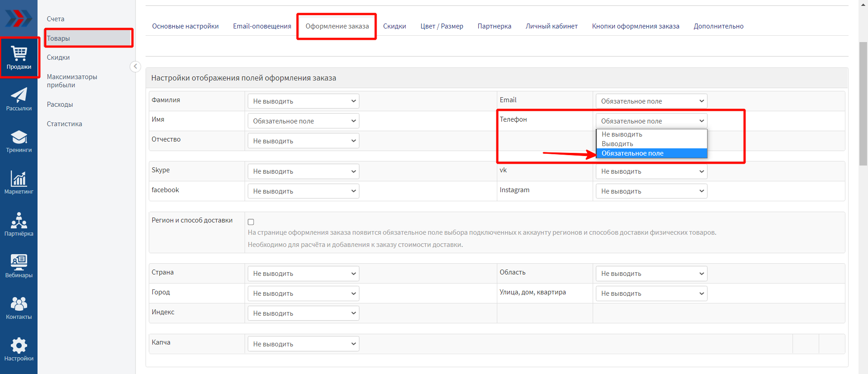
Task: Go to Товары in sales menu
Action: [x=88, y=38]
